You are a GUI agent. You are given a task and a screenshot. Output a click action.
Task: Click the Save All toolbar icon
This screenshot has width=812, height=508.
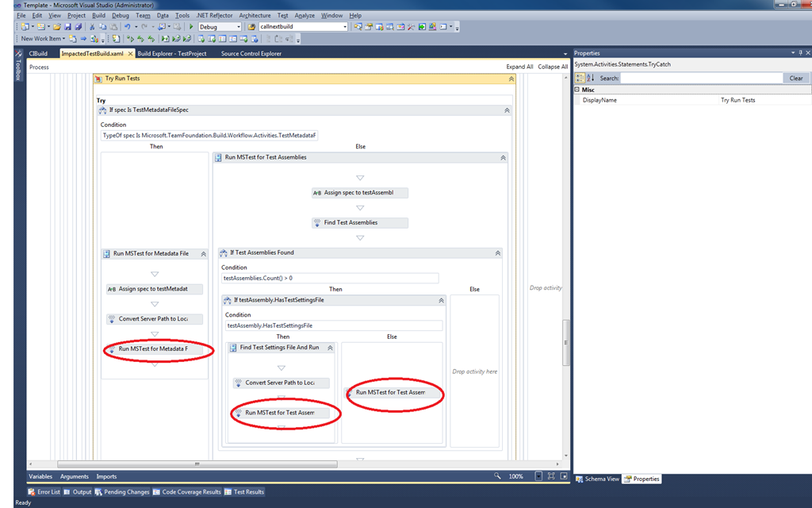pyautogui.click(x=79, y=26)
